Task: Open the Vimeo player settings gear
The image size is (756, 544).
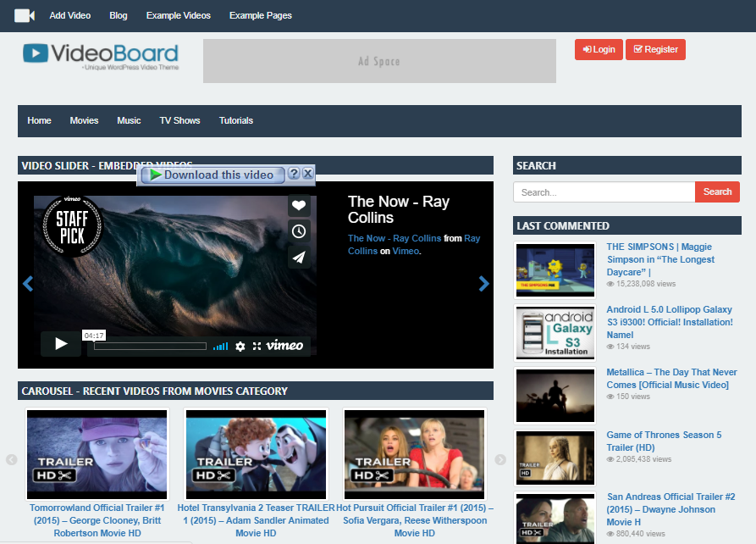Action: pos(241,346)
